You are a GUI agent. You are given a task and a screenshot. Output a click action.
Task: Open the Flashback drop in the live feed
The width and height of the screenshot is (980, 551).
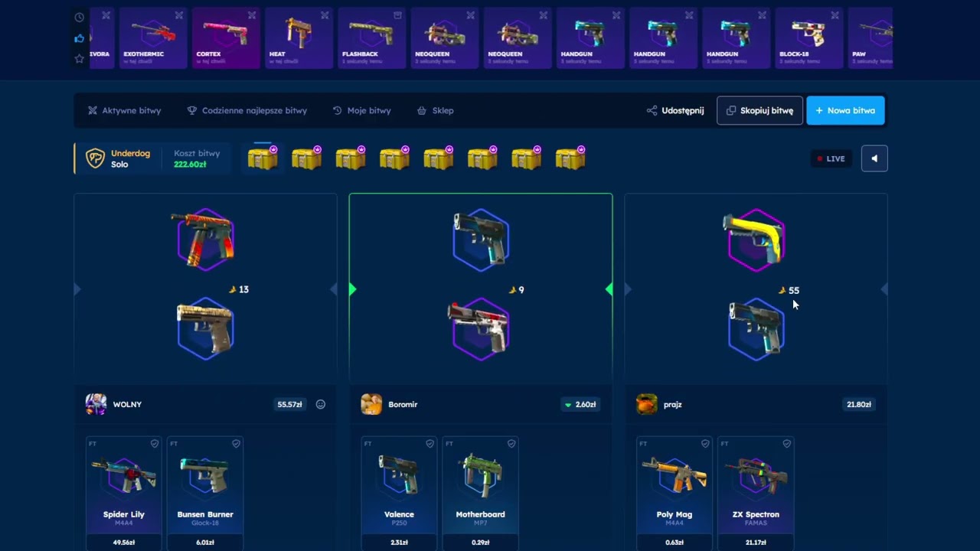tap(371, 38)
